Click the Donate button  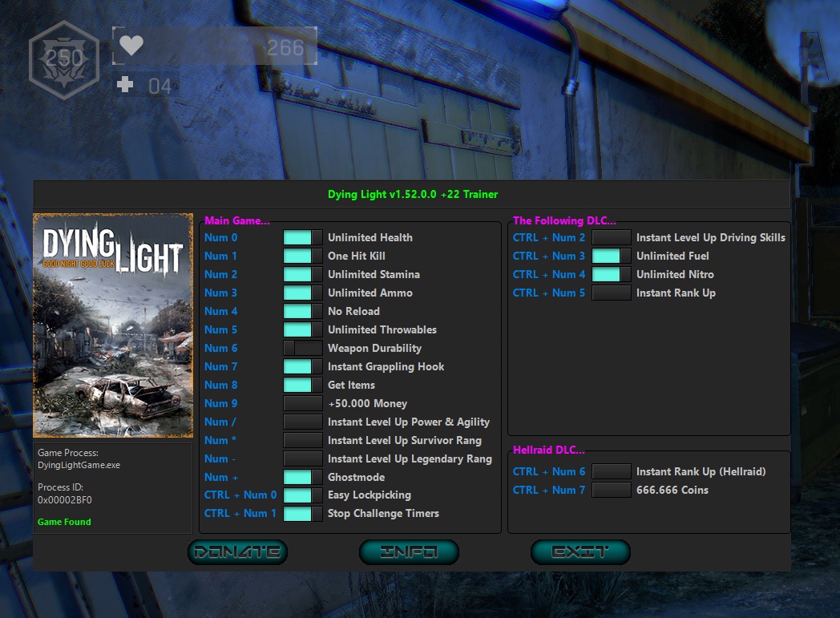[237, 552]
